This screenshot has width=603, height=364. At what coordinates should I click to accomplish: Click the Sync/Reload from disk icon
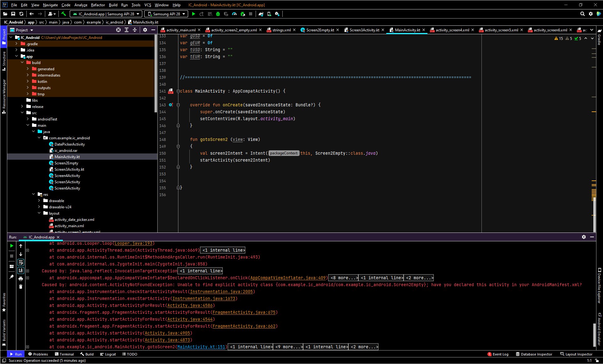click(x=21, y=14)
